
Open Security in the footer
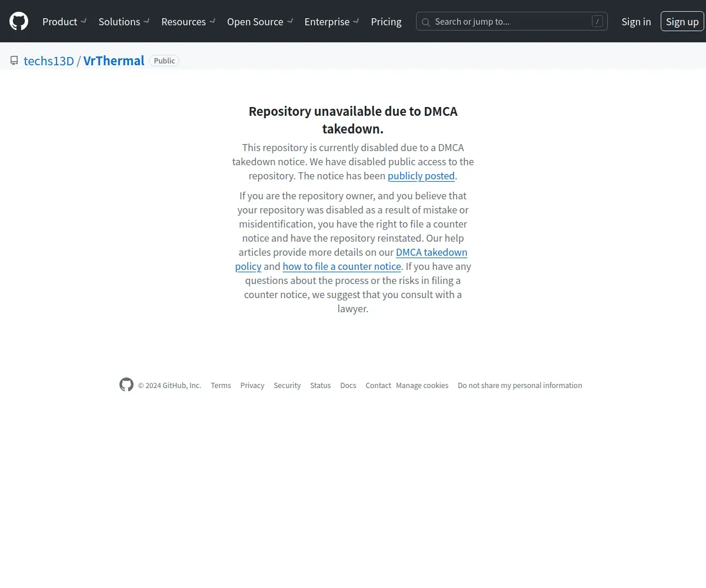click(x=287, y=386)
